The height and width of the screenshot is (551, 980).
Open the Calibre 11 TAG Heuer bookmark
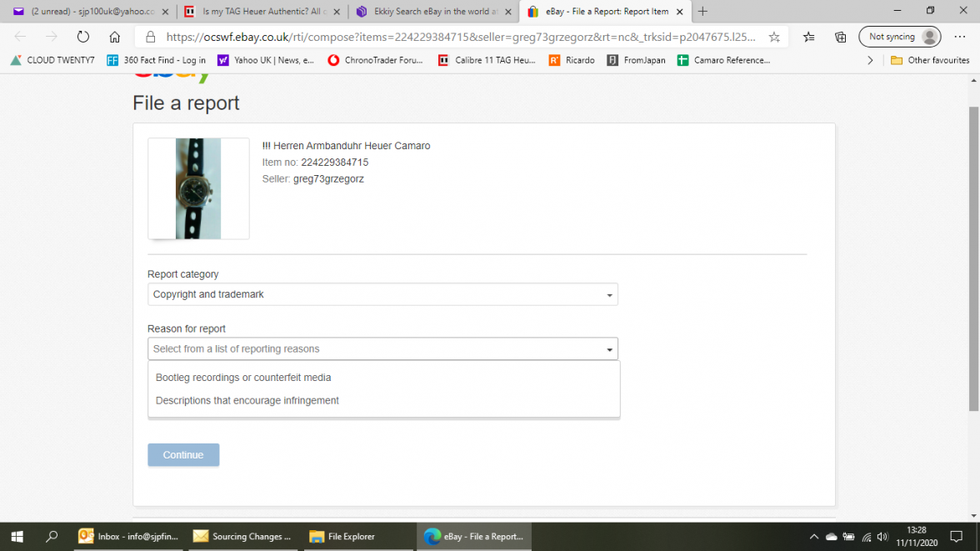point(487,60)
